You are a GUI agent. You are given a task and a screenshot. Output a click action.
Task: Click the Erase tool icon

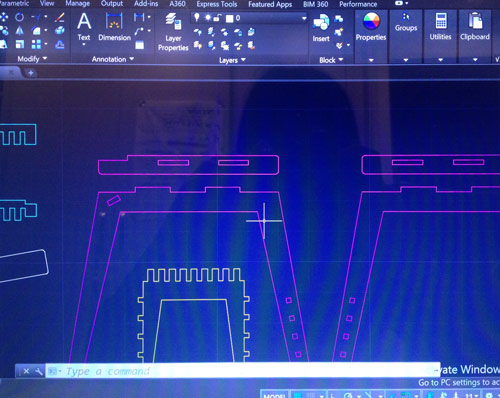coord(60,17)
